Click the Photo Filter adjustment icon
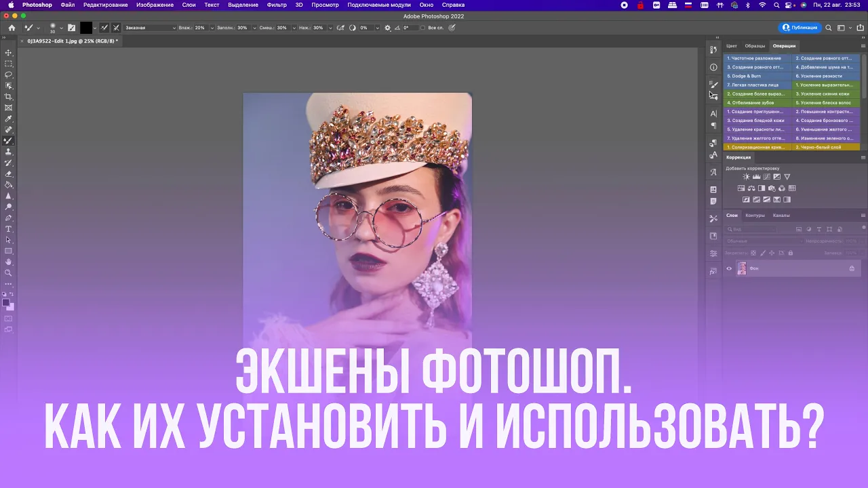The width and height of the screenshot is (868, 488). pyautogui.click(x=772, y=188)
